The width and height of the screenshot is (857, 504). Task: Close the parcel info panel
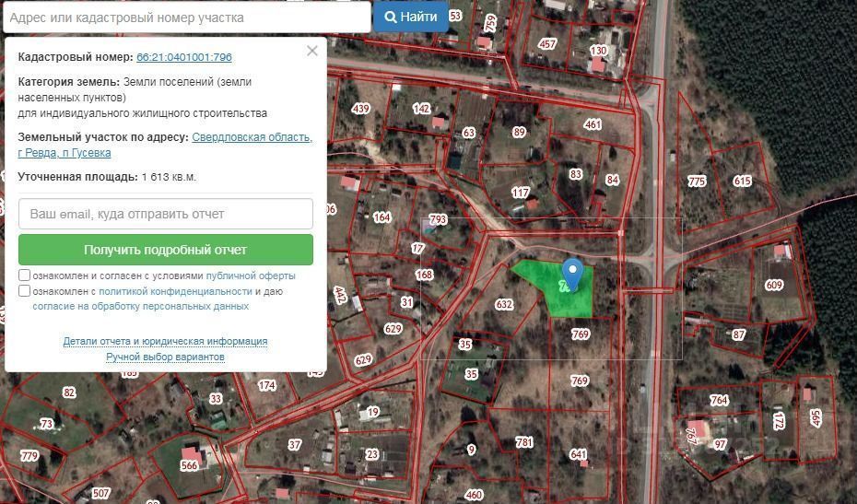point(312,51)
